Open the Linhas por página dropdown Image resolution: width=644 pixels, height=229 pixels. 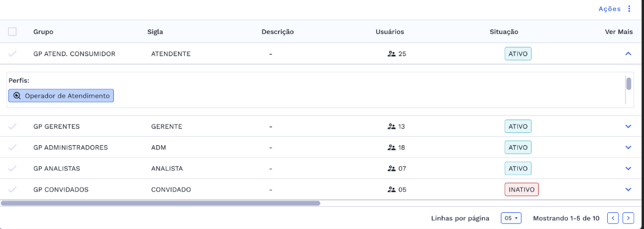(x=511, y=218)
